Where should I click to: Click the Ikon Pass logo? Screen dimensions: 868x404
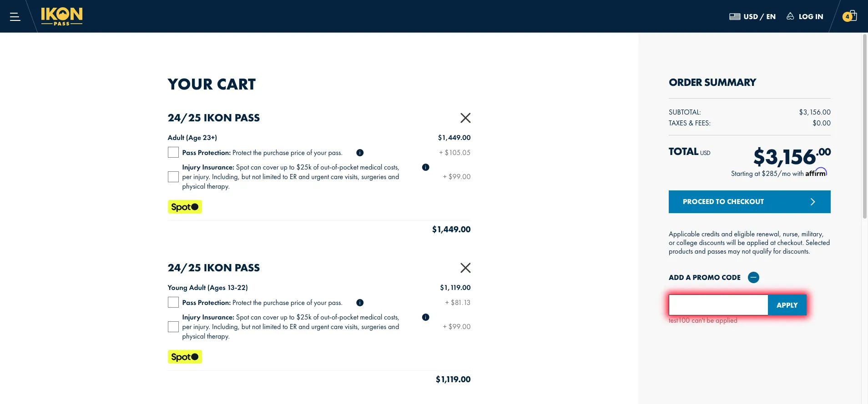coord(62,16)
